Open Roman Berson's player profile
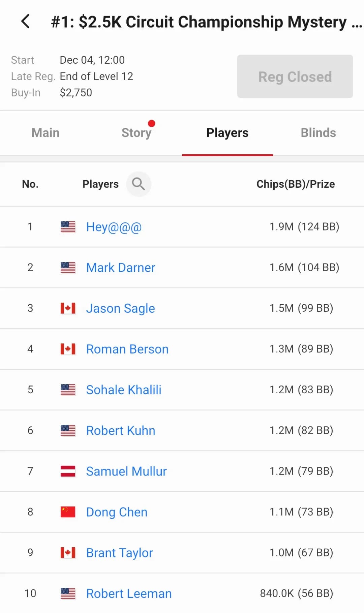This screenshot has height=613, width=364. tap(127, 349)
